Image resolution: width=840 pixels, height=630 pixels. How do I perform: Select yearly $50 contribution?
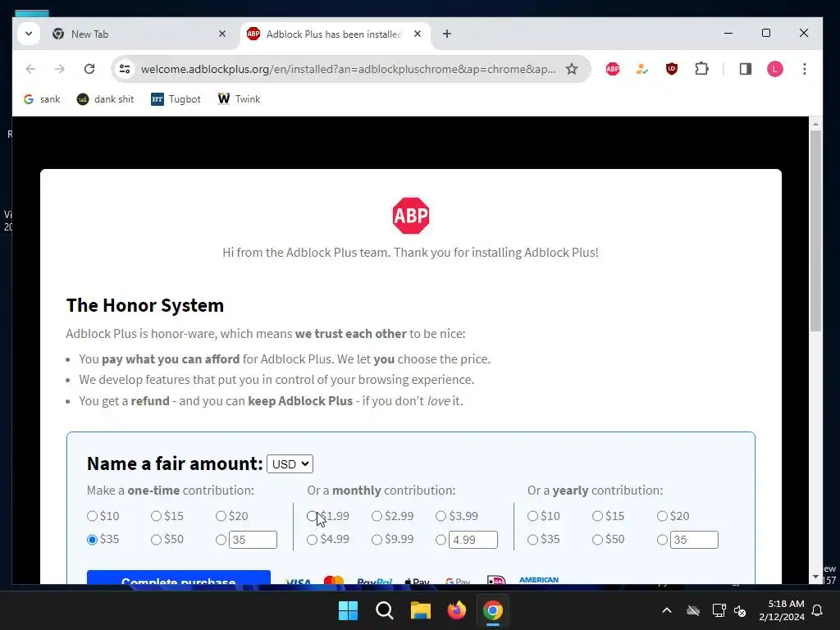coord(597,540)
